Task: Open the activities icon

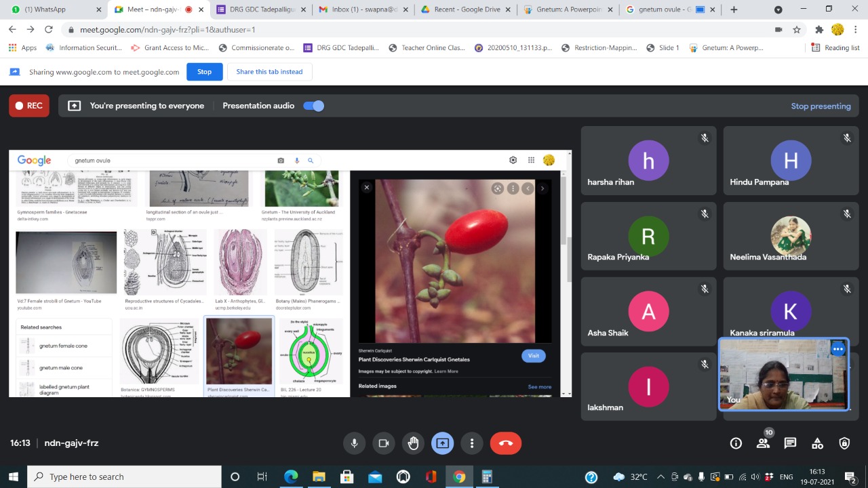Action: 817,443
